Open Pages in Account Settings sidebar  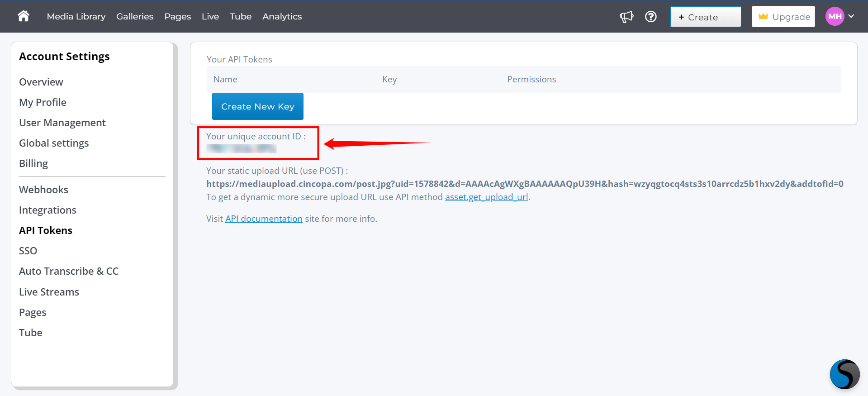pyautogui.click(x=33, y=312)
